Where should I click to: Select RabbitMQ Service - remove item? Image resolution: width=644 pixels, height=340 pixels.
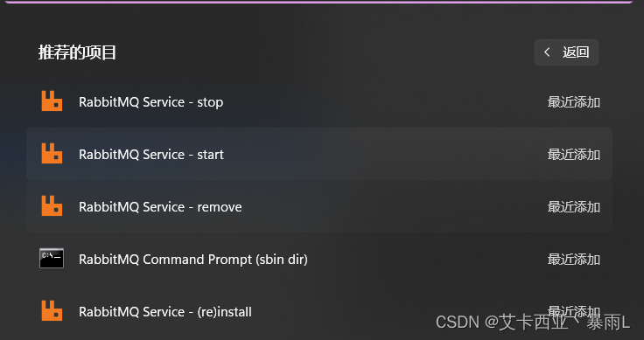(x=319, y=206)
